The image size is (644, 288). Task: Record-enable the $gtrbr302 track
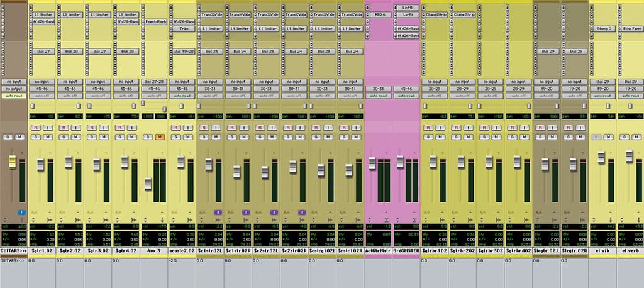pyautogui.click(x=484, y=128)
